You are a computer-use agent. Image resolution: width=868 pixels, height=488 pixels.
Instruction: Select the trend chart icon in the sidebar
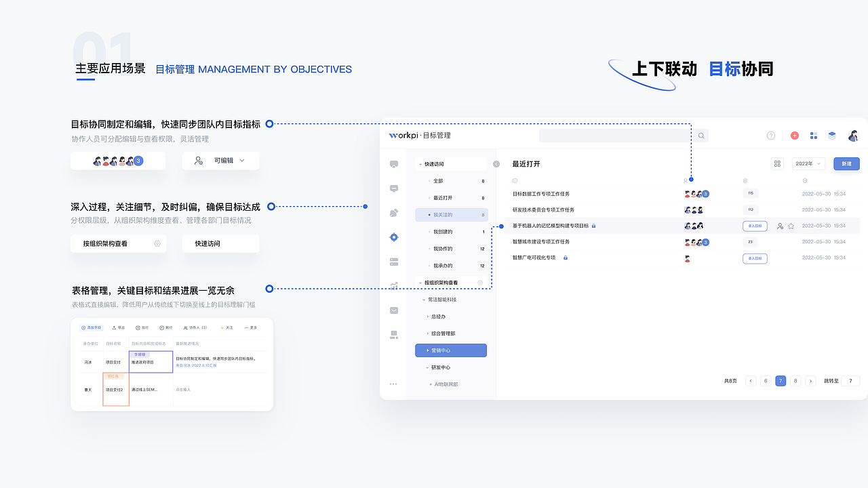394,285
